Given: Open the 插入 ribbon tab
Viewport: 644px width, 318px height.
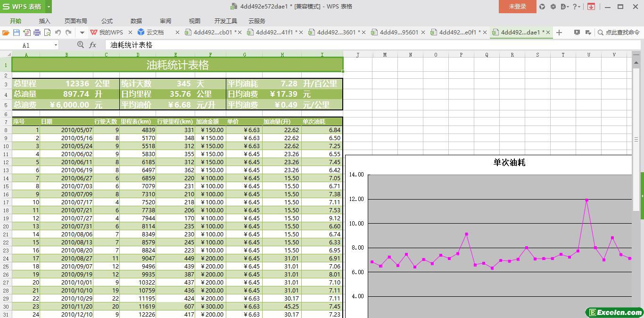Looking at the screenshot, I should click(44, 21).
